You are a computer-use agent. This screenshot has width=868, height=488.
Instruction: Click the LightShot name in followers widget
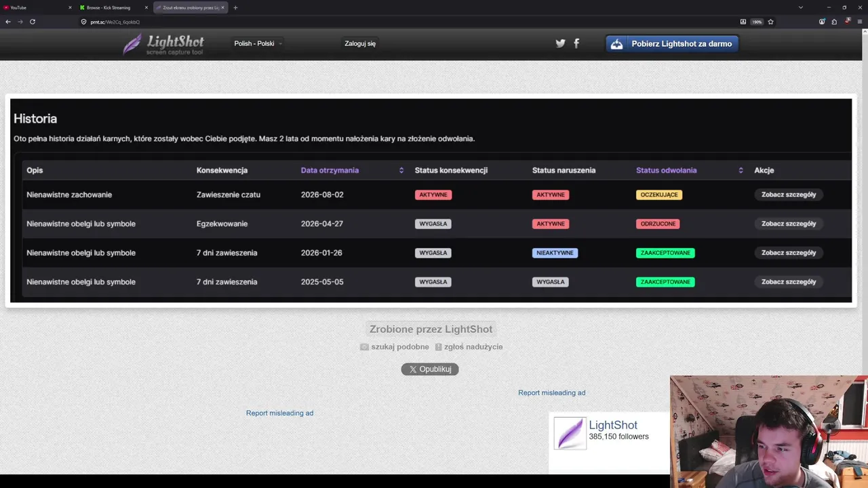tap(613, 425)
